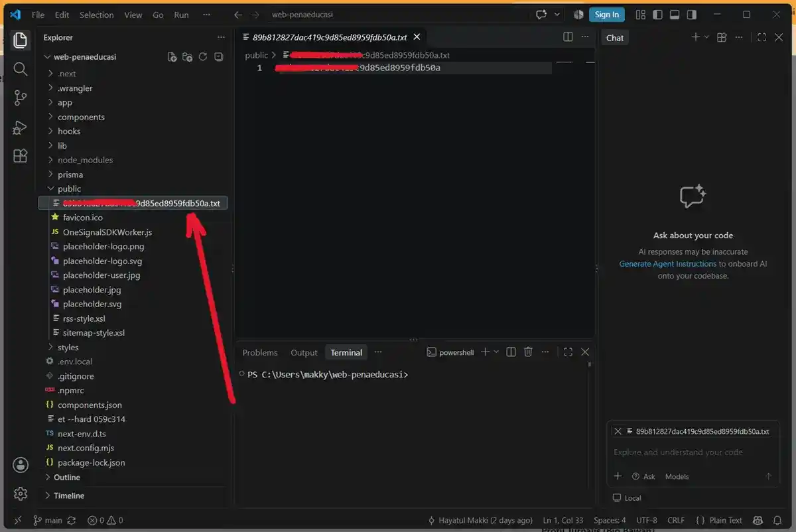Open favicon.ico in the public folder
Viewport: 796px width, 532px height.
pyautogui.click(x=83, y=218)
